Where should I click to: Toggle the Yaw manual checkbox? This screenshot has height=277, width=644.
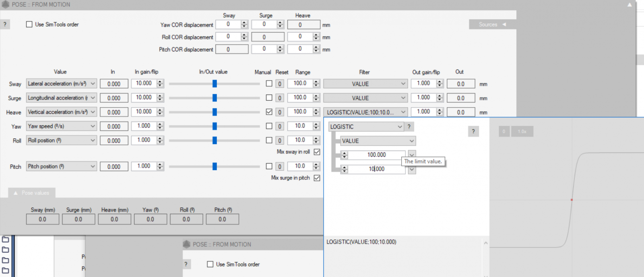269,126
